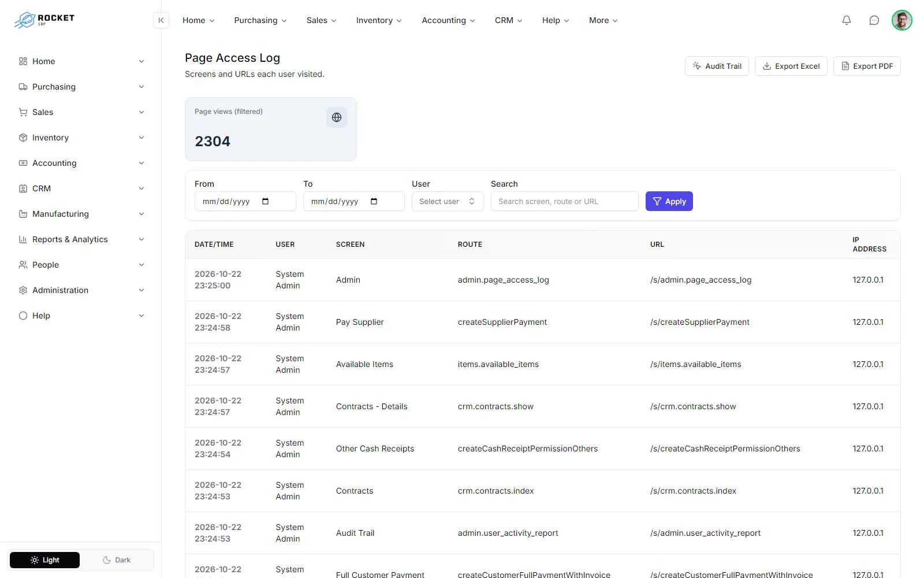
Task: Open the top Purchasing menu
Action: (260, 20)
